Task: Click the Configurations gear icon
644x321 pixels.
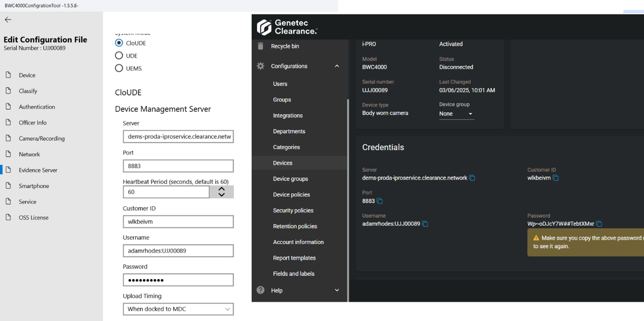Action: click(x=260, y=66)
